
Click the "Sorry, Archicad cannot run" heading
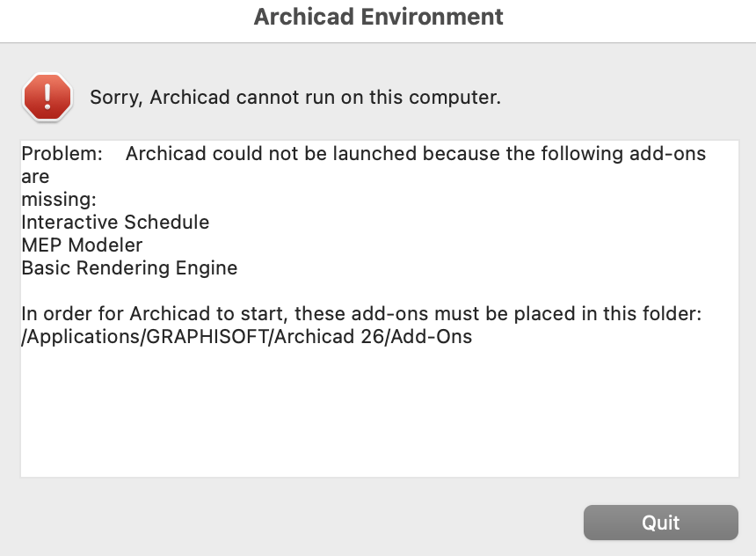point(295,98)
